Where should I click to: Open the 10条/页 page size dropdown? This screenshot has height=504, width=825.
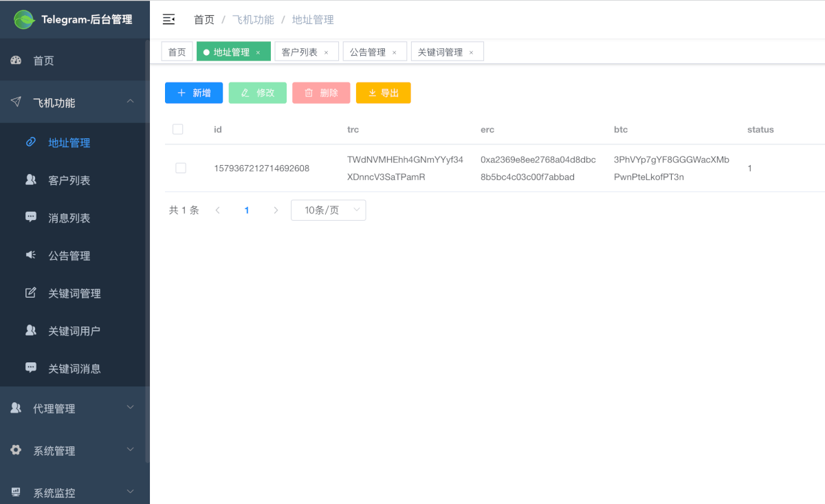tap(328, 210)
